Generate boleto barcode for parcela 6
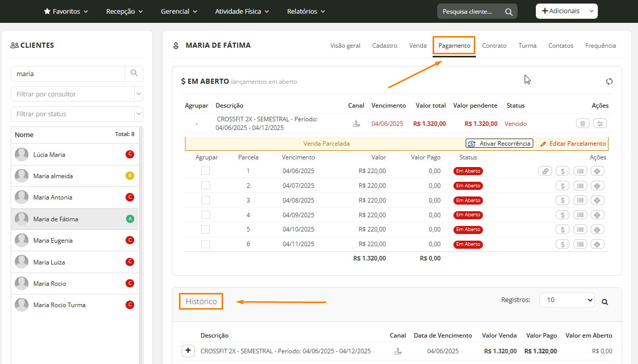638x364 pixels. point(580,244)
